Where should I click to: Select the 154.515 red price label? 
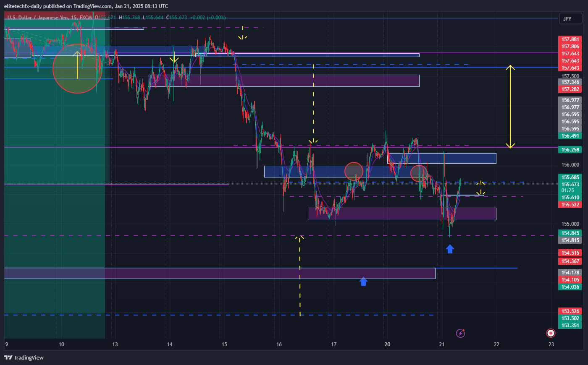click(x=570, y=253)
